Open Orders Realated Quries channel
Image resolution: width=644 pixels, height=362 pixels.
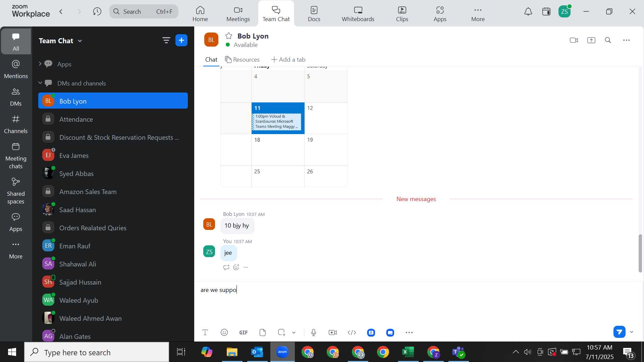113,228
